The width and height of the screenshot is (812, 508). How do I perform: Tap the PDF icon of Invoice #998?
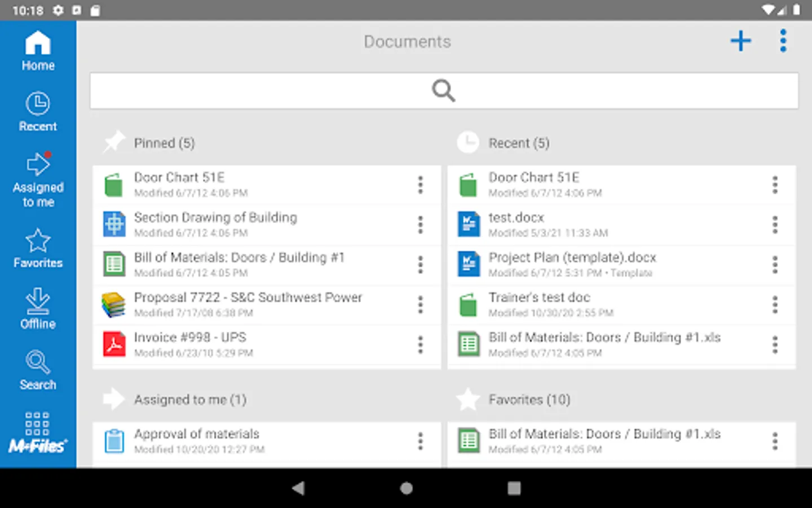(x=114, y=345)
